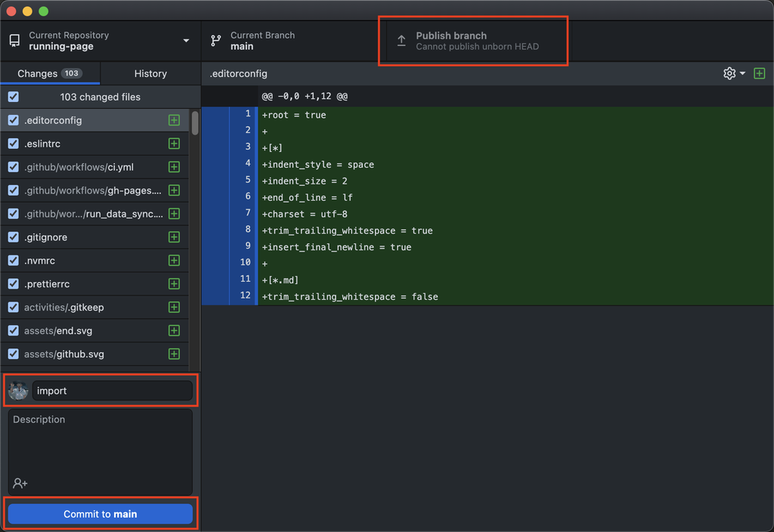Select the Changes tab

51,73
